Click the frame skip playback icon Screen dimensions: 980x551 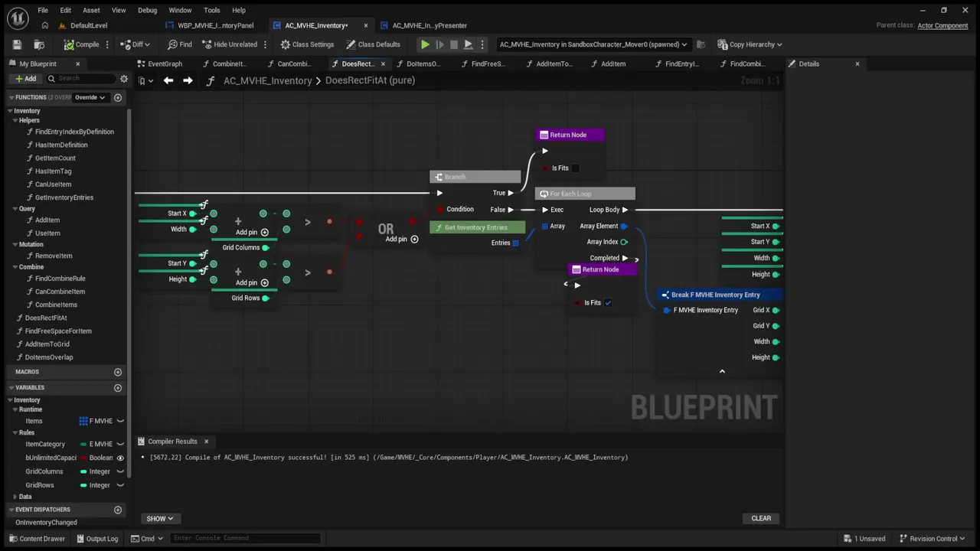pyautogui.click(x=439, y=44)
